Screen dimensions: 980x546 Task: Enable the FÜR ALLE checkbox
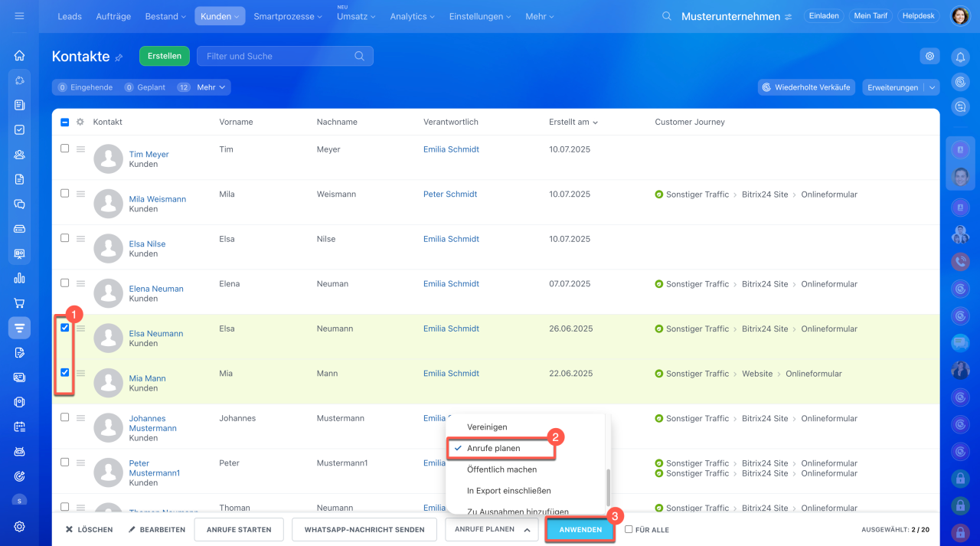click(x=629, y=529)
